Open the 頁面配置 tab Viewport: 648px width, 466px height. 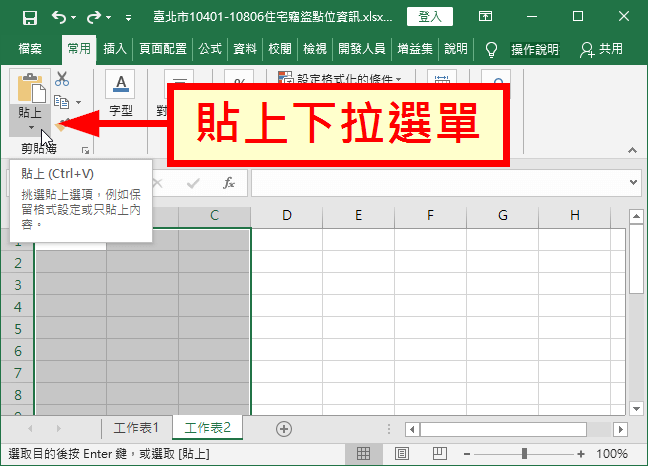[x=163, y=49]
